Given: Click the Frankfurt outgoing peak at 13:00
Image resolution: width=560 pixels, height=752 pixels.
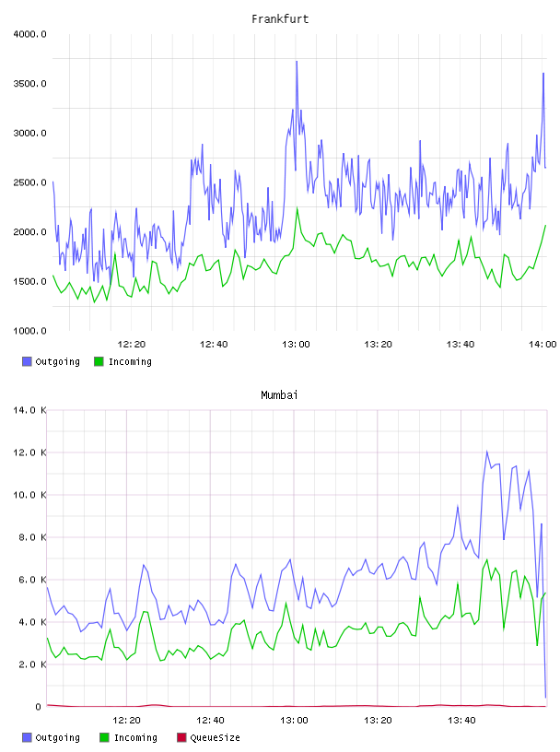Looking at the screenshot, I should [x=297, y=63].
